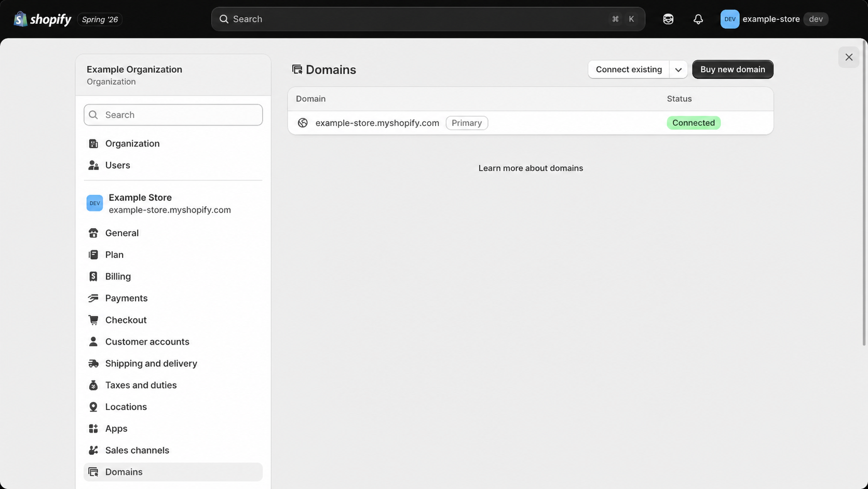Click the Organization building icon
868x489 pixels.
click(x=93, y=143)
